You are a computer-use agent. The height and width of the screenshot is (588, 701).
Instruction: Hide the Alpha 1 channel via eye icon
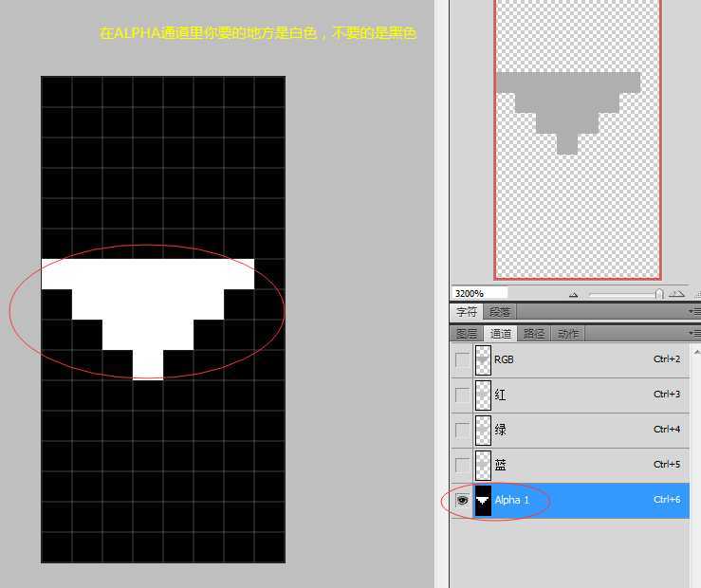(x=462, y=500)
